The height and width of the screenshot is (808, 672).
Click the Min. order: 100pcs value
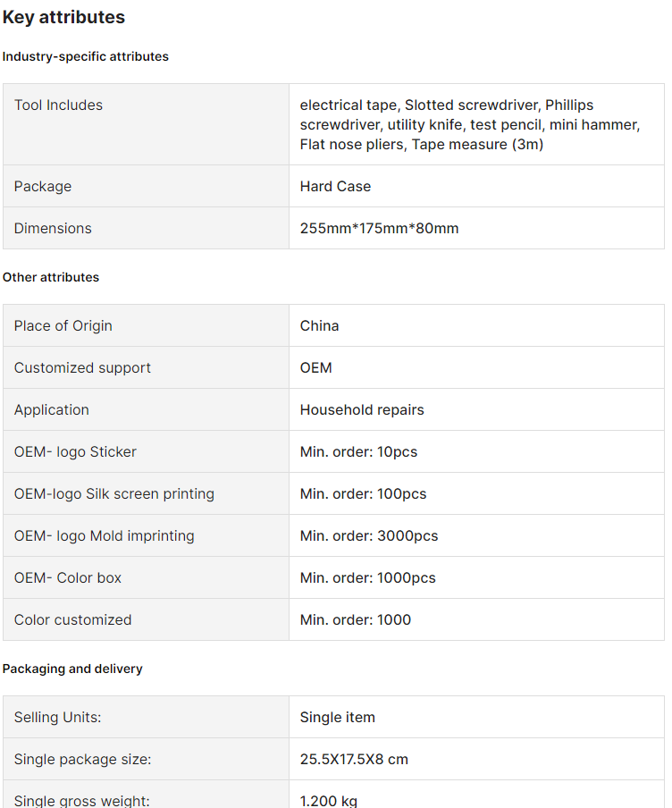click(363, 494)
